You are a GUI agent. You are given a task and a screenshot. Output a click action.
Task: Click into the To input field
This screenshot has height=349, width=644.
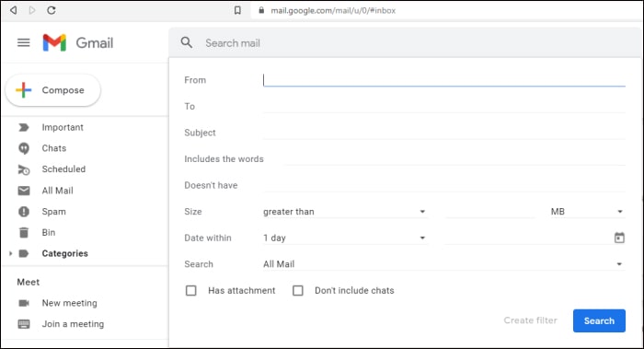[444, 107]
